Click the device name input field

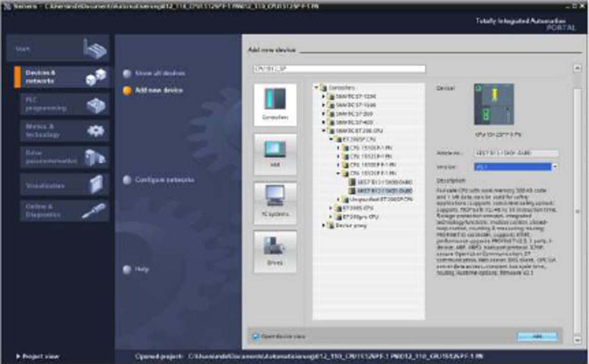[339, 69]
